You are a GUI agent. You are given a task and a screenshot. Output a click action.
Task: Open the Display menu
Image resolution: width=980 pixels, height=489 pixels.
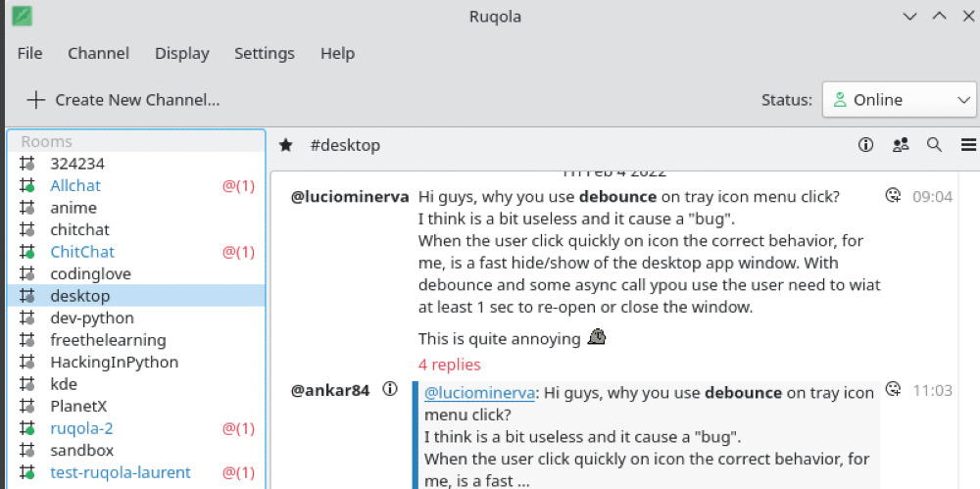[182, 53]
